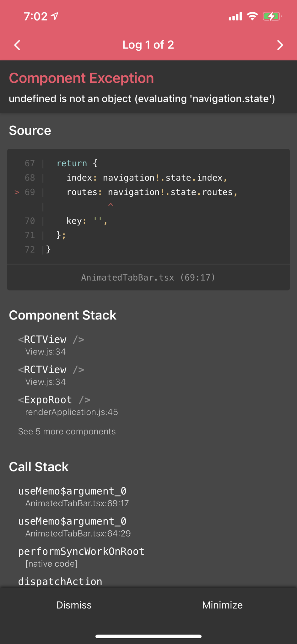The image size is (297, 644).
Task: Open AnimatedTabBar.tsx (69:17) source file link
Action: click(148, 277)
